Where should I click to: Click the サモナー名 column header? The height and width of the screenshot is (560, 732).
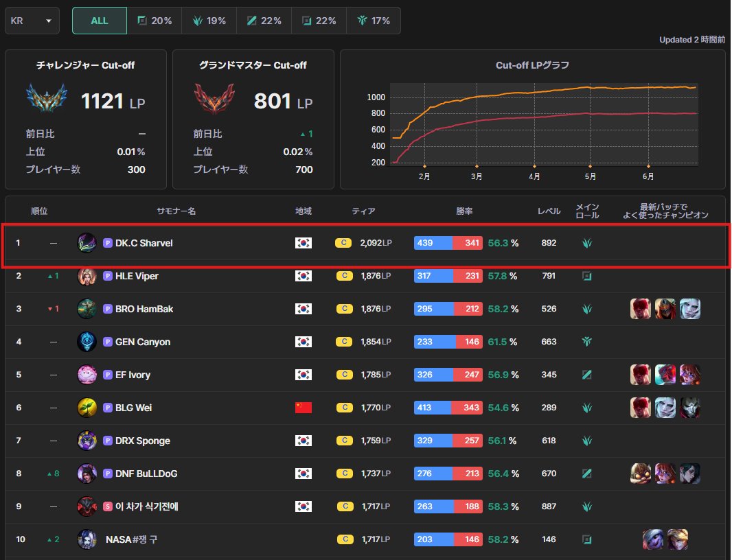pos(176,211)
